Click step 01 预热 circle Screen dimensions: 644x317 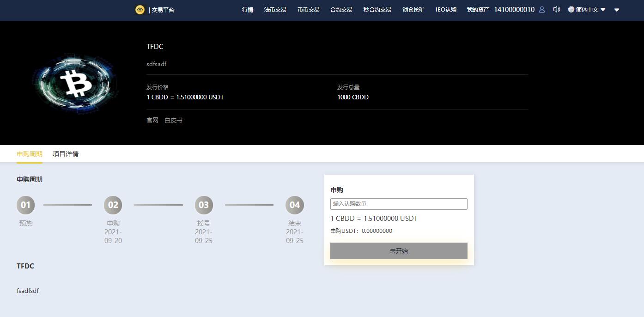pos(26,205)
